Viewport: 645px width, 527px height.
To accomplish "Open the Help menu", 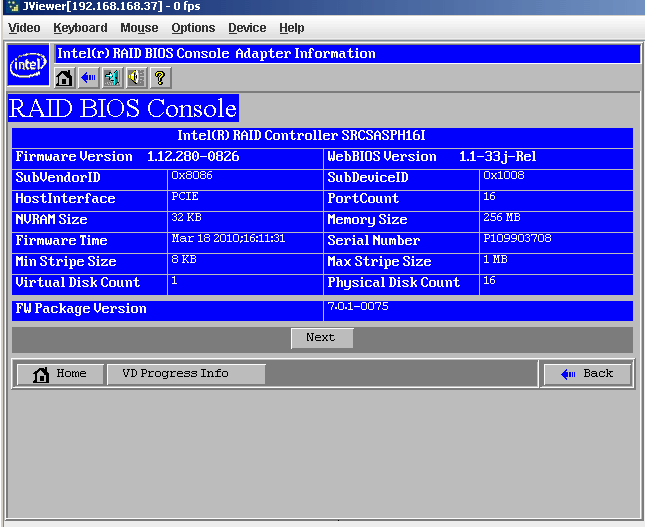I will (292, 28).
